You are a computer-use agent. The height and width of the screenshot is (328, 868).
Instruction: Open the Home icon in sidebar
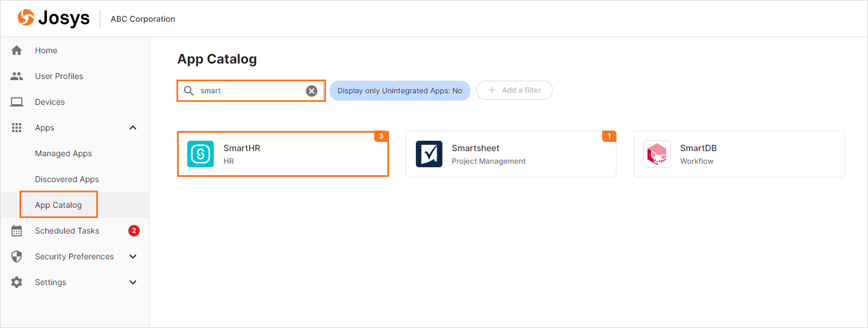(17, 50)
